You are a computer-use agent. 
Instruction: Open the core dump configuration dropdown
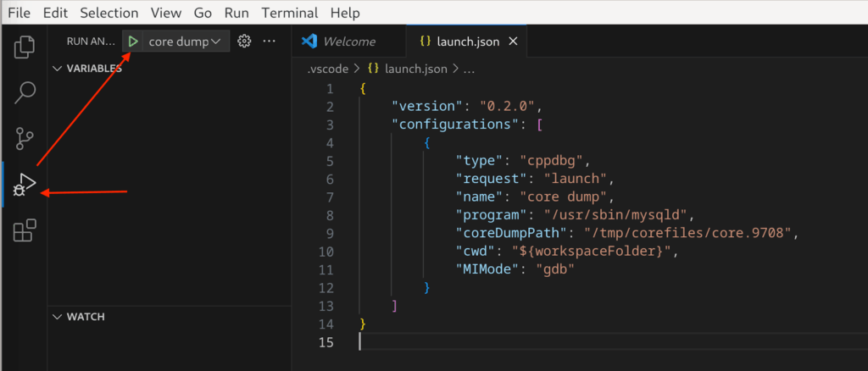185,41
